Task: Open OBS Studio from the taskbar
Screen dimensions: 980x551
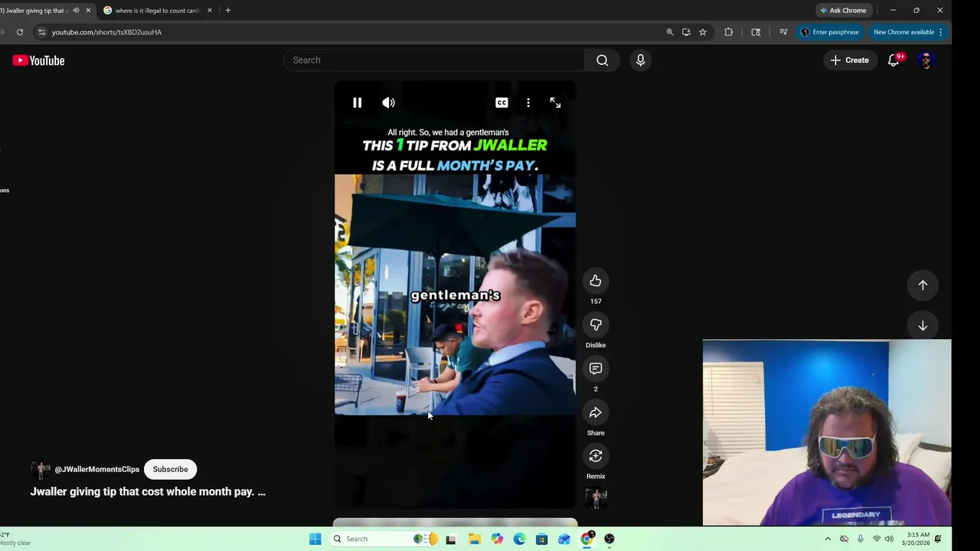Action: click(x=609, y=539)
